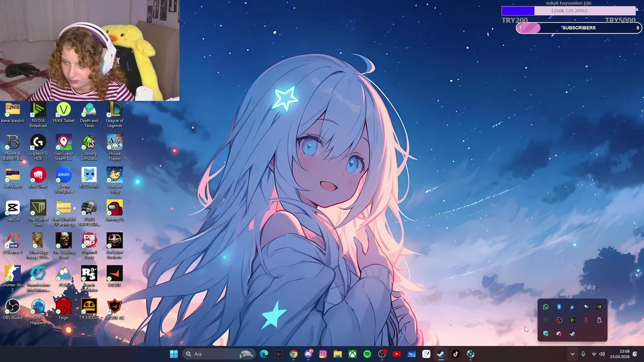Open Instagram from the taskbar

pyautogui.click(x=323, y=354)
